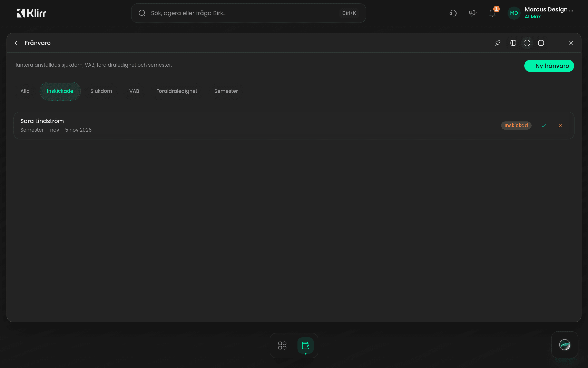The image size is (588, 368).
Task: Click the Semester · 1 nov – 5 nov 2026 text
Action: 56,130
